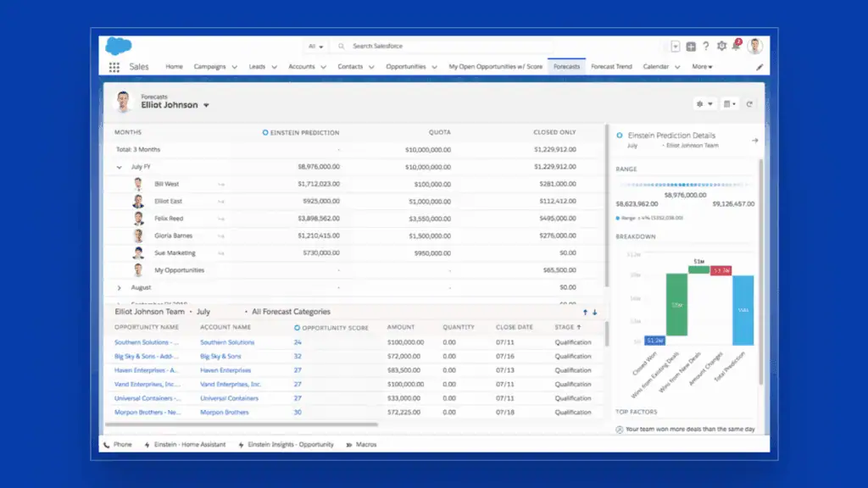Open the Forecasts settings gear dropdown
This screenshot has height=488, width=868.
pos(704,103)
